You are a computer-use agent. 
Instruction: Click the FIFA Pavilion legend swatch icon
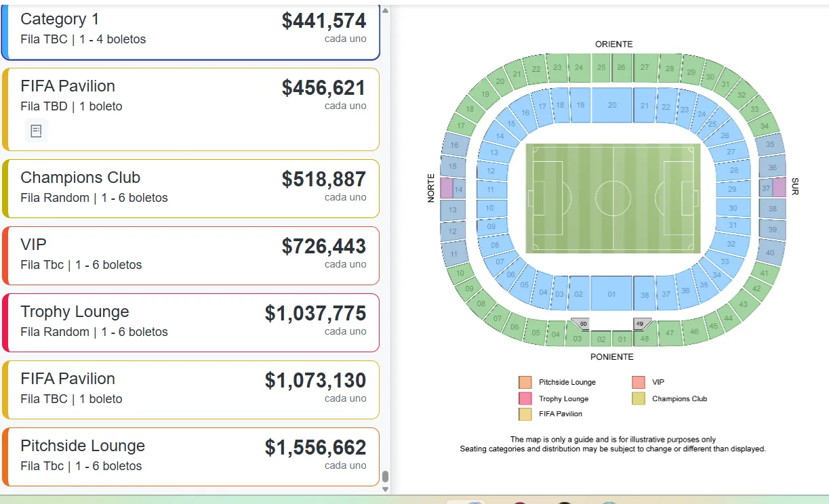525,415
